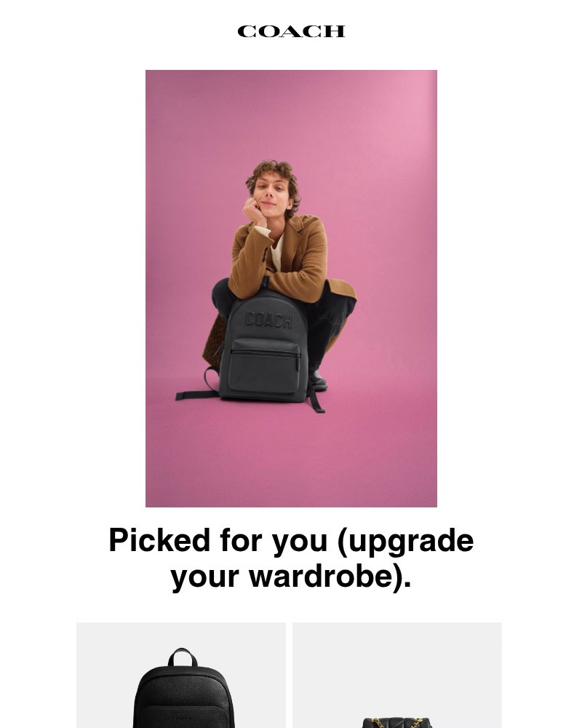Open the black leather backpack product tile
The height and width of the screenshot is (728, 582).
tap(181, 675)
